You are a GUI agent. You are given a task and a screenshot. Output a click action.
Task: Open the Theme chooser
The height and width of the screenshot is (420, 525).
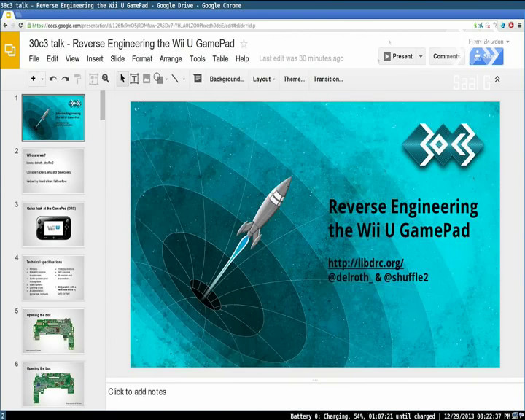pos(294,79)
